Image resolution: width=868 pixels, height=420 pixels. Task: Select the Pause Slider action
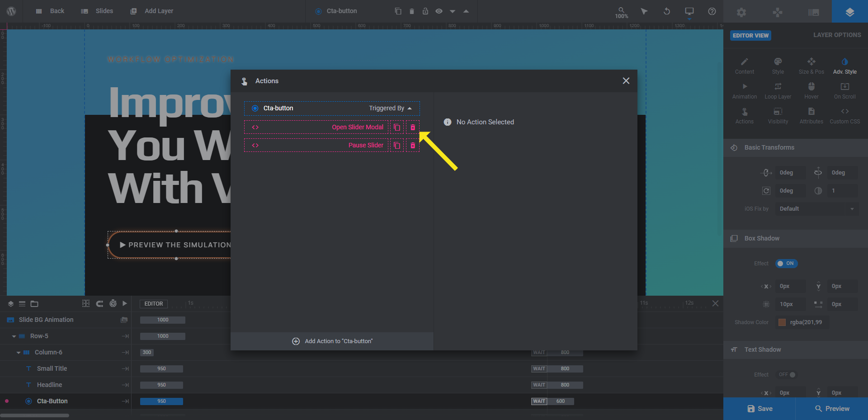[316, 146]
